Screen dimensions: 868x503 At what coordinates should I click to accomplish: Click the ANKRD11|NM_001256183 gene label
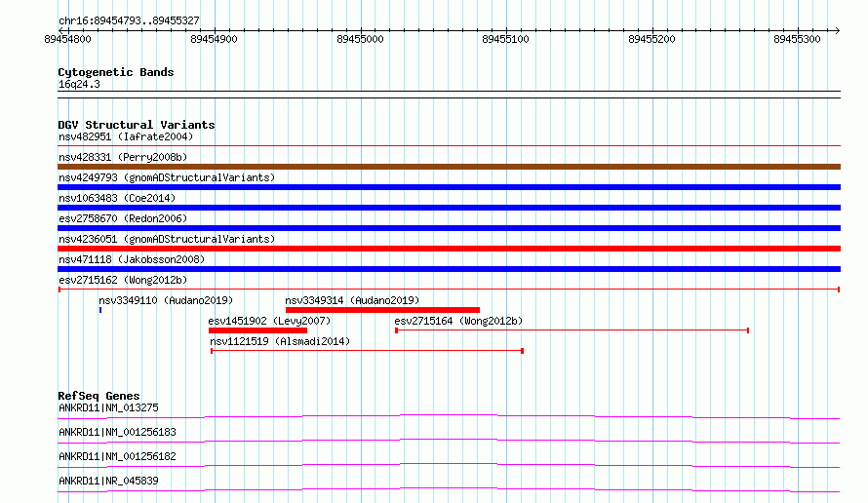(117, 432)
